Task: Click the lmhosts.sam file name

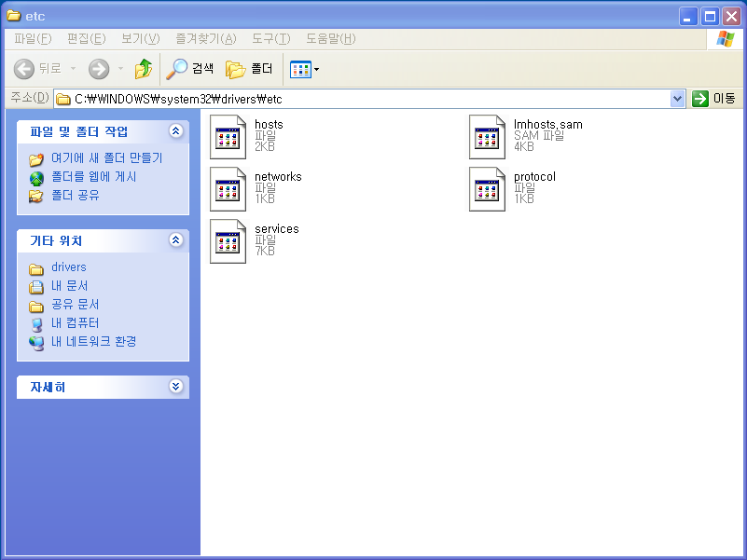Action: coord(547,124)
